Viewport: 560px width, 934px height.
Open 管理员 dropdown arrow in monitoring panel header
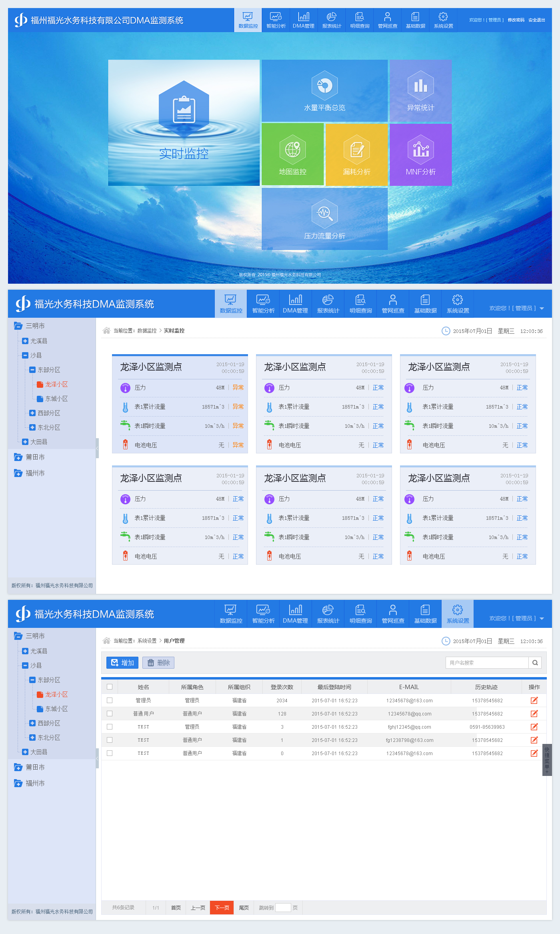point(542,309)
